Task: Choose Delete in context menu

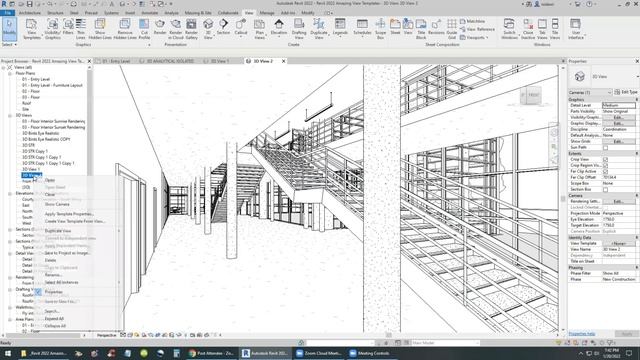Action: coord(50,260)
